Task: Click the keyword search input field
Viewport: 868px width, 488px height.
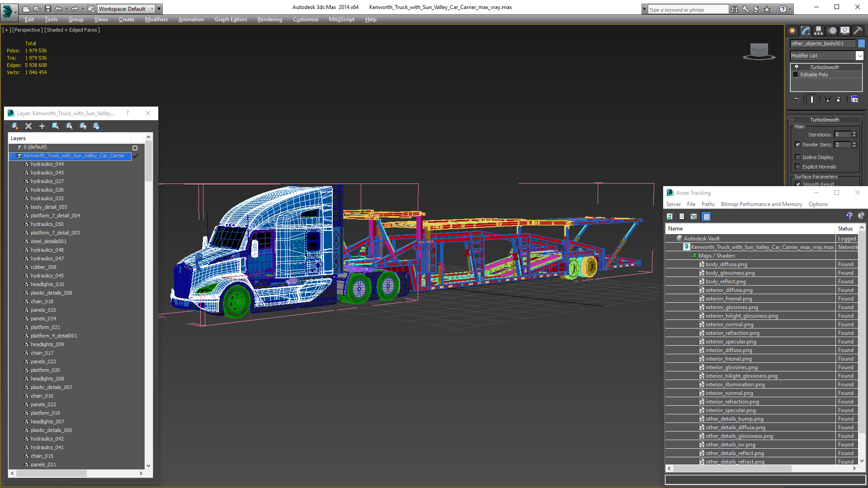Action: point(688,9)
